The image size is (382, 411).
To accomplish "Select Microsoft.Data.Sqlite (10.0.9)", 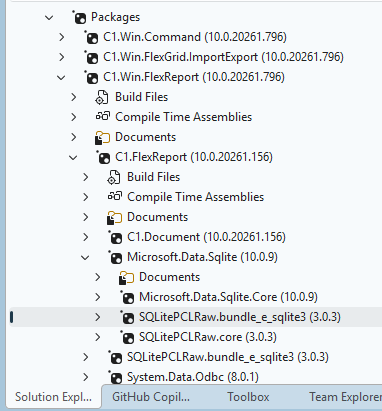I will 202,257.
